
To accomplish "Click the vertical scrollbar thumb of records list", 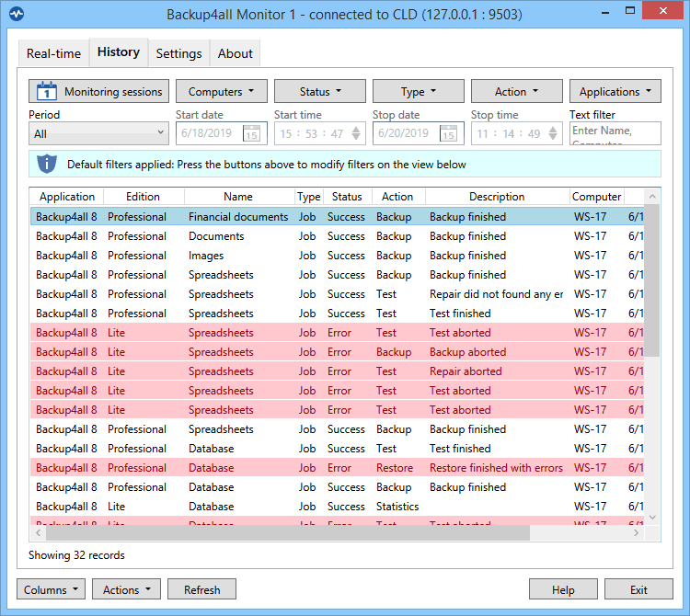I will click(652, 280).
